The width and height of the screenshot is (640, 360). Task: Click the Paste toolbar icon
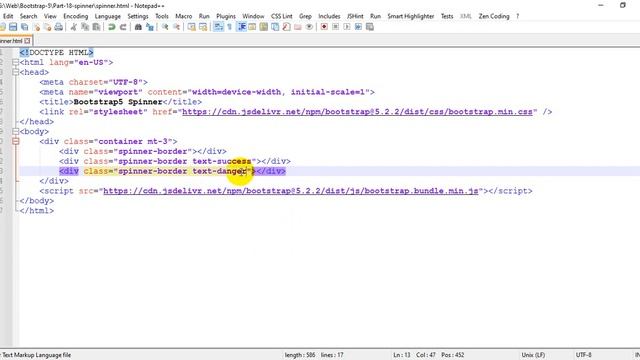(96, 27)
